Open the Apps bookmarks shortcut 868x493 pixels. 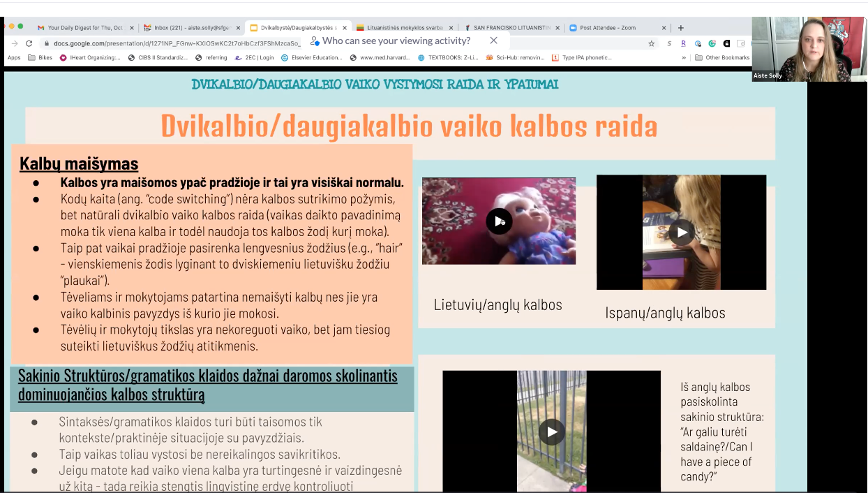tap(14, 57)
